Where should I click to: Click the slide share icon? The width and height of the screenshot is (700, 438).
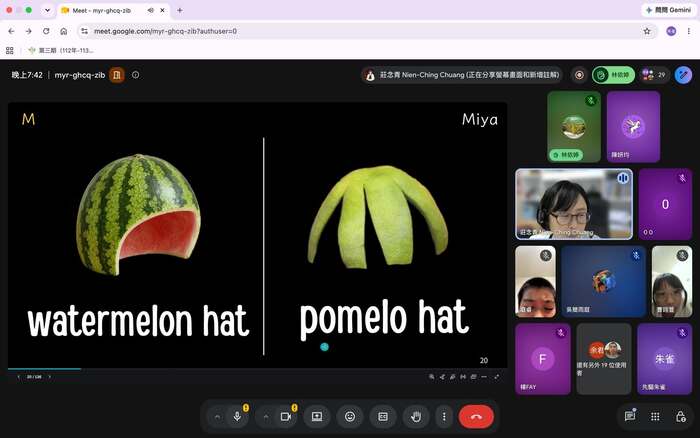click(442, 377)
